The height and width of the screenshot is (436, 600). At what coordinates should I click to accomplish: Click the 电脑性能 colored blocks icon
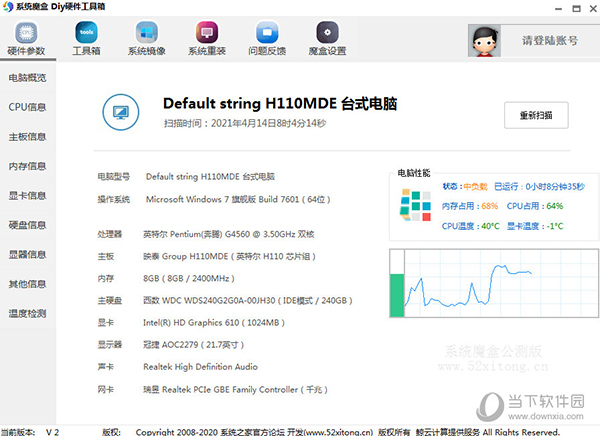416,204
